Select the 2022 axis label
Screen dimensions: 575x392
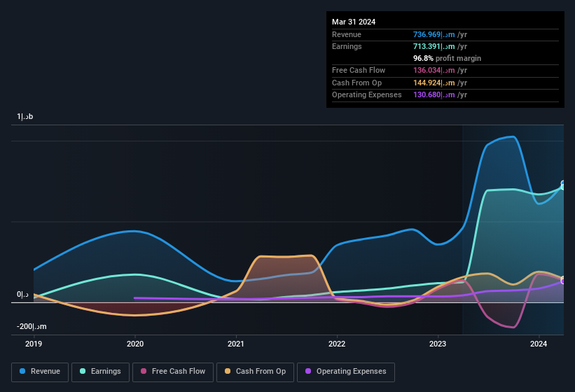(337, 344)
